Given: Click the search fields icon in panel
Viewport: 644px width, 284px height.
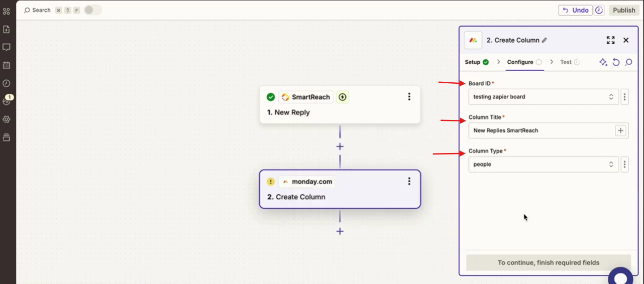Looking at the screenshot, I should [x=628, y=62].
